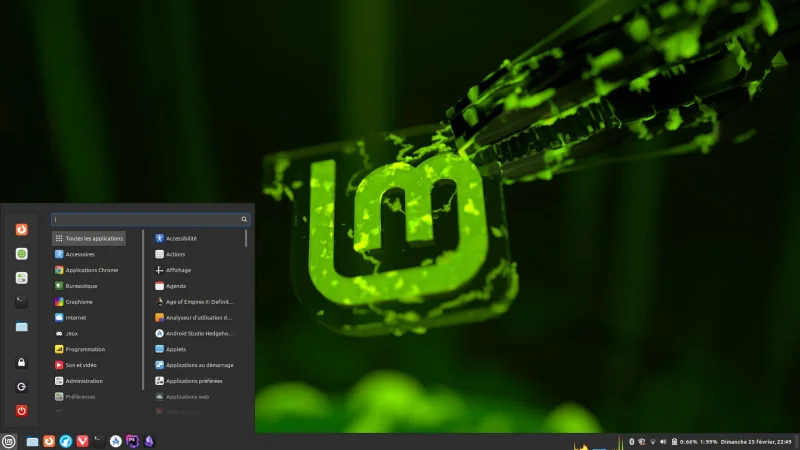Click the system monitor graph applet on panel

[598, 442]
